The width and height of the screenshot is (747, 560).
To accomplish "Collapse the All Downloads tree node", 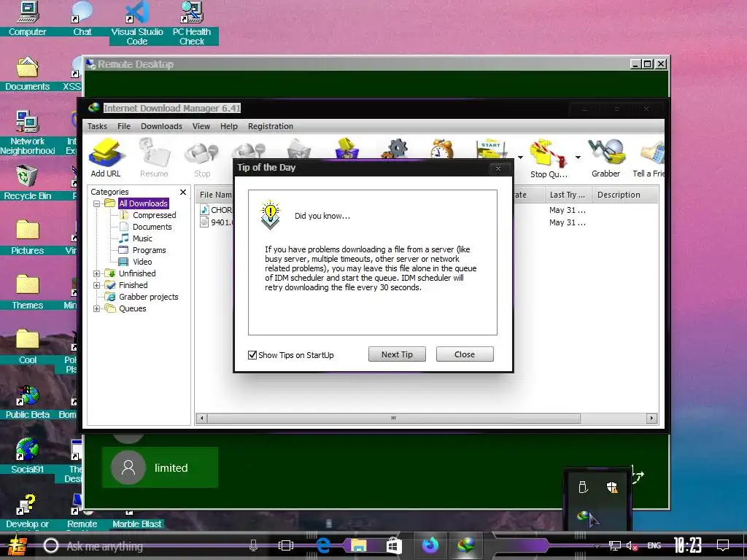I will pos(97,203).
